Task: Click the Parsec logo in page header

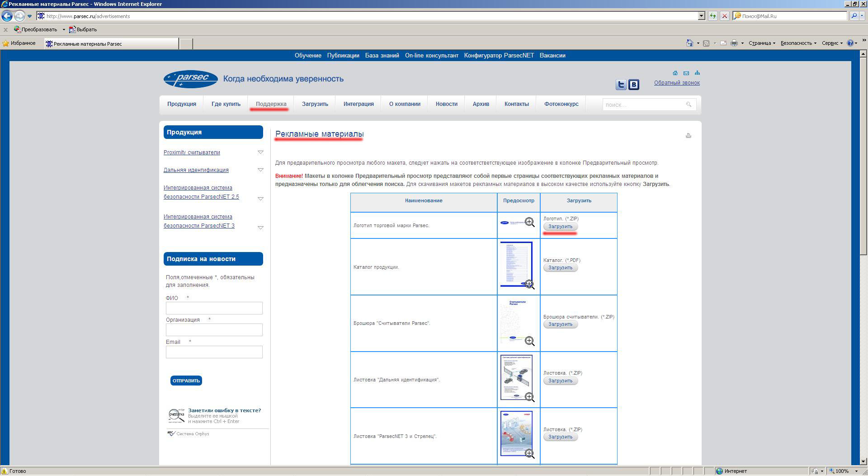Action: [x=190, y=79]
